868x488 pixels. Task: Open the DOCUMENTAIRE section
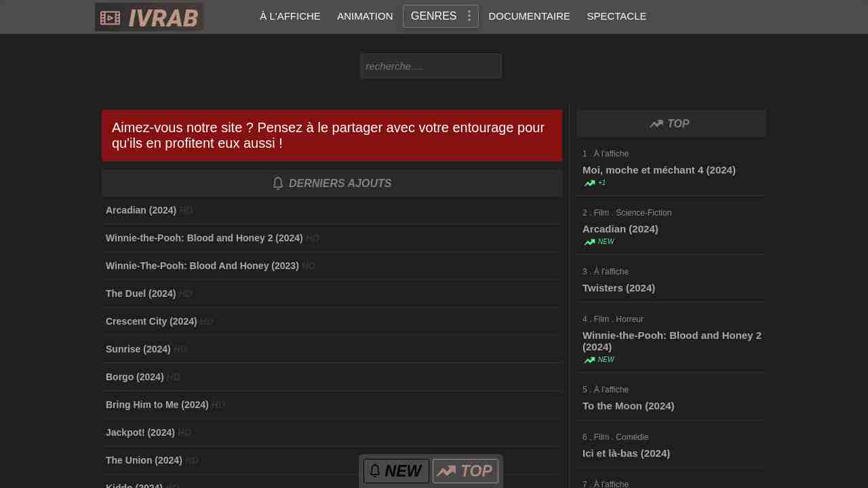point(529,16)
